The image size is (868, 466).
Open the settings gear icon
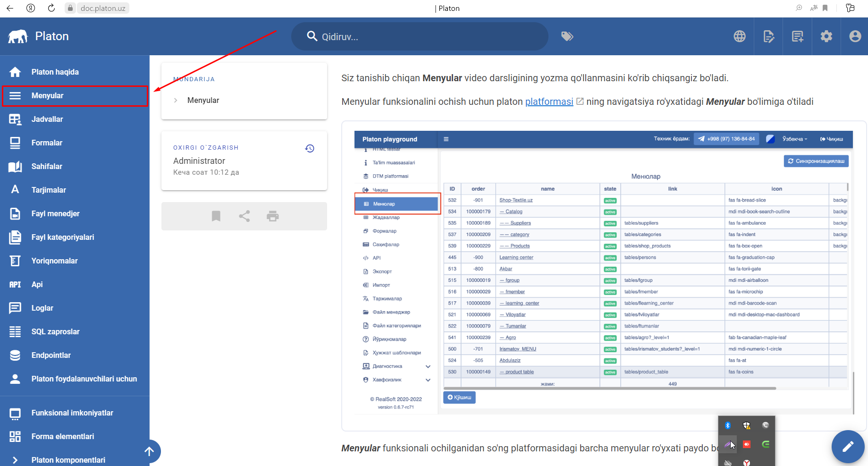(826, 36)
